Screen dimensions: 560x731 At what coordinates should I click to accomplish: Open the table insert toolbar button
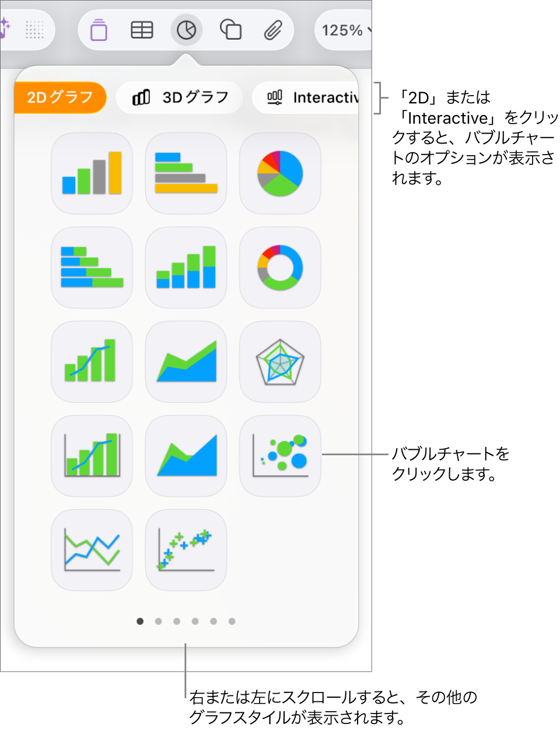coord(142,30)
